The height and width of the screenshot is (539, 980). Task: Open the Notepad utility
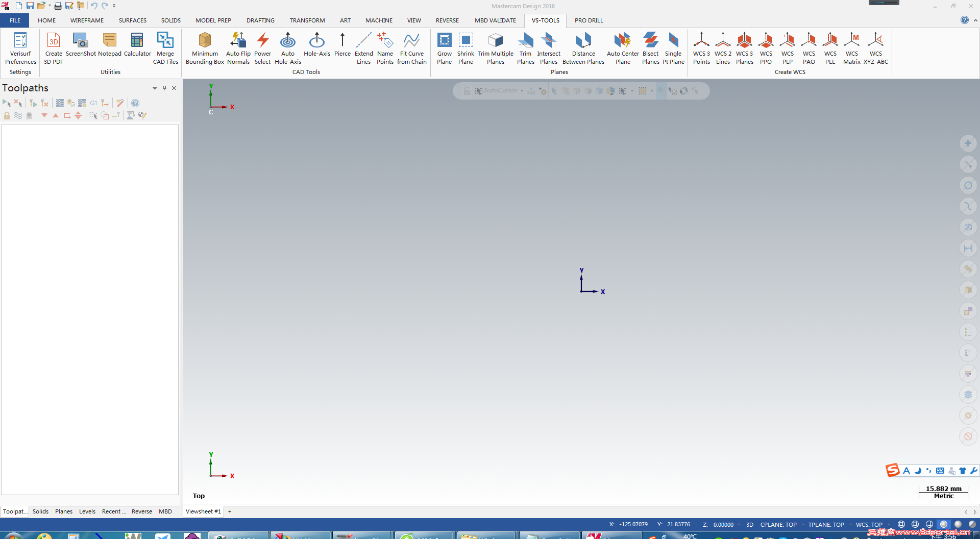coord(110,44)
